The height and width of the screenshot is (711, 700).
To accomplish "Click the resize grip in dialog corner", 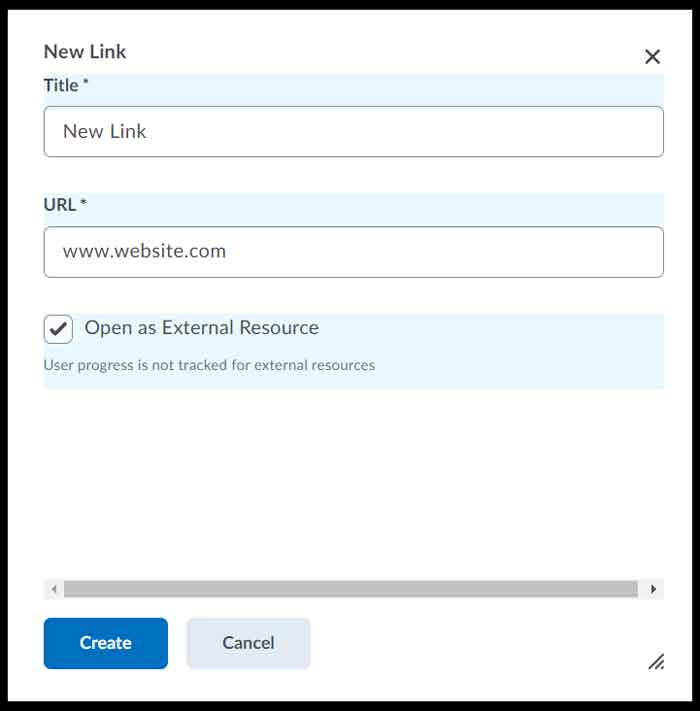I will coord(656,661).
